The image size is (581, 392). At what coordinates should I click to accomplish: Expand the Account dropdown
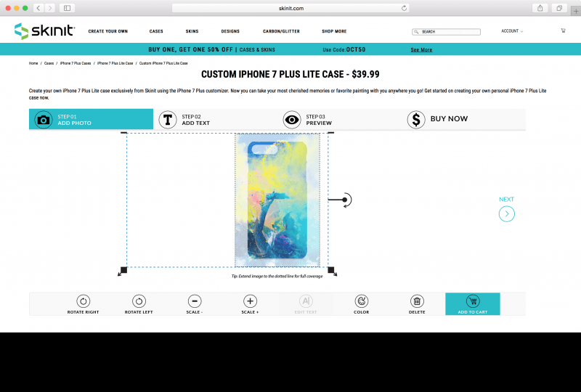(x=512, y=31)
